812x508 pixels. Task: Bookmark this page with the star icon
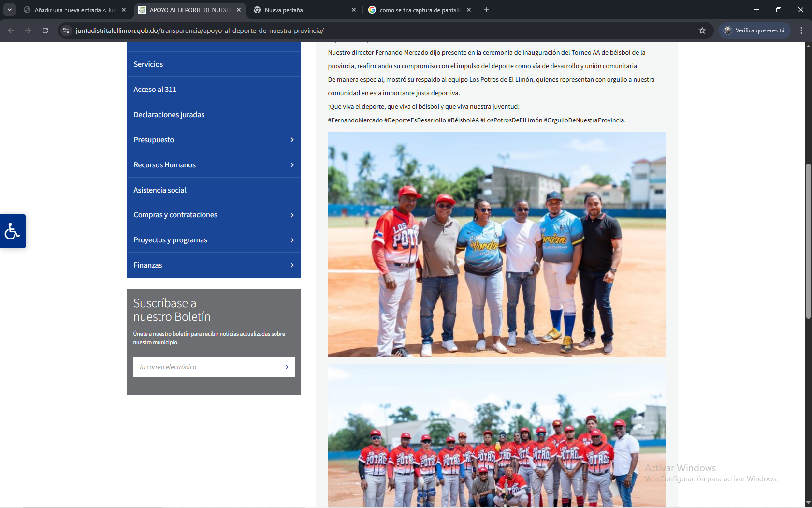[x=702, y=30]
